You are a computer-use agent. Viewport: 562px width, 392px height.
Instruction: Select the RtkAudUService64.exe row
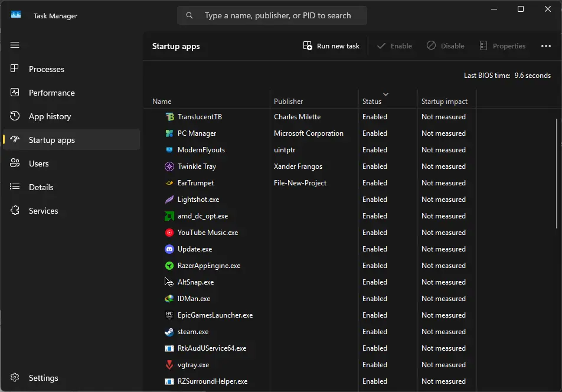pos(311,348)
